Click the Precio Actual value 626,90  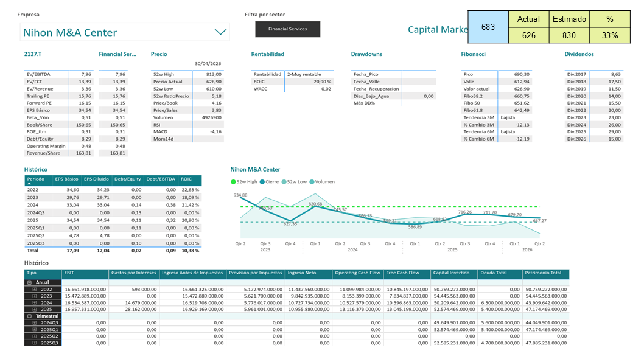pos(214,82)
